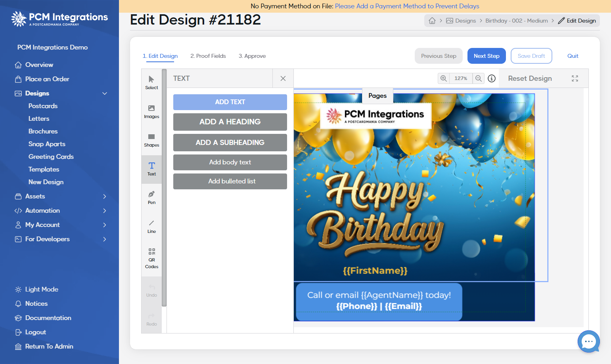
Task: Follow the add payment method link
Action: (x=407, y=6)
